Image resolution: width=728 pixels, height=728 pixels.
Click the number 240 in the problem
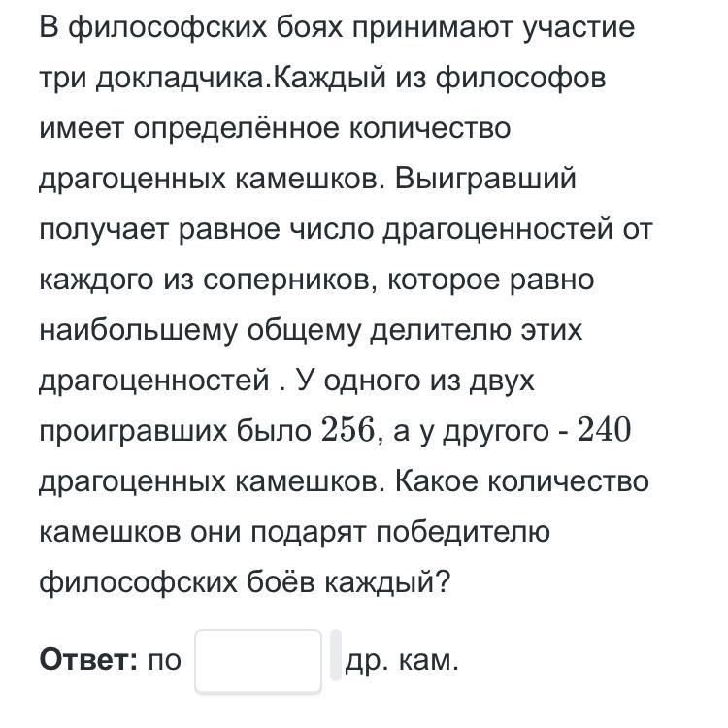pos(604,431)
